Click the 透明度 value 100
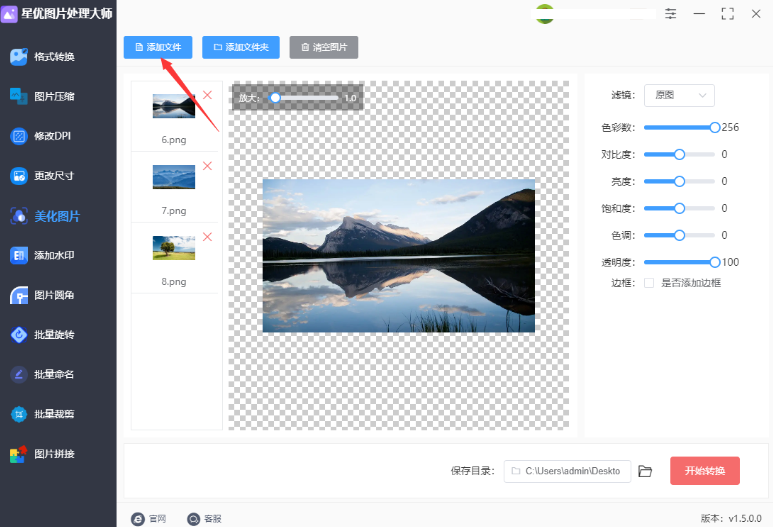 [730, 262]
